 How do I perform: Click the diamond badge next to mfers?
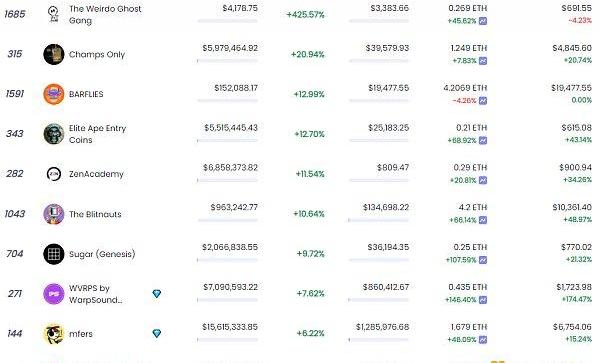coord(157,334)
